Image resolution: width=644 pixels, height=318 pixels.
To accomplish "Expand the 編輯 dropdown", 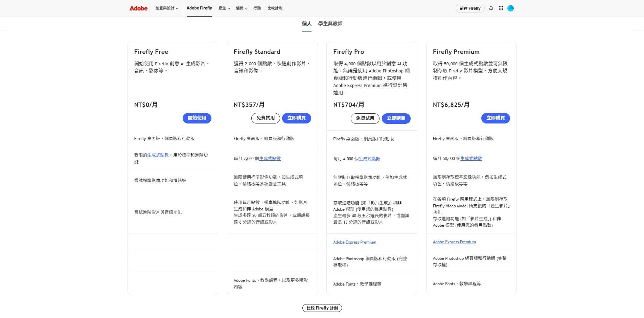I will pyautogui.click(x=241, y=8).
